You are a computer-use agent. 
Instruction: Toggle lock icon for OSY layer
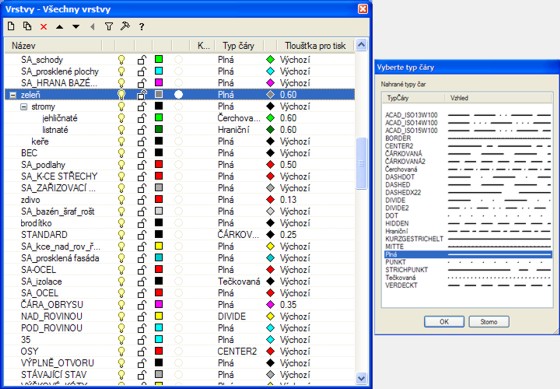[142, 351]
